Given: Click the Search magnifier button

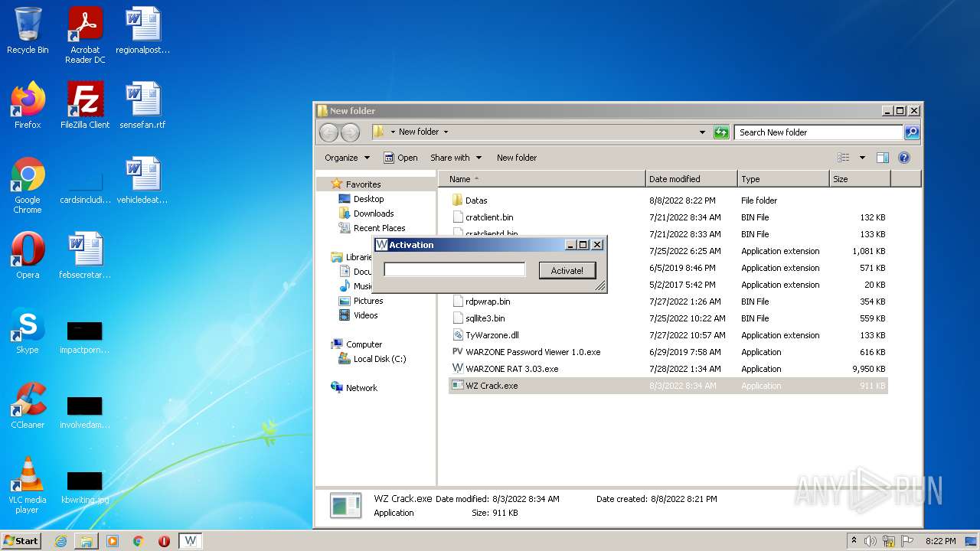Looking at the screenshot, I should click(x=911, y=132).
